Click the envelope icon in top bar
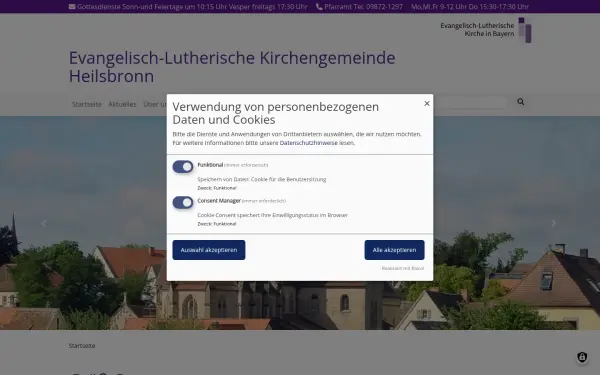 (72, 7)
